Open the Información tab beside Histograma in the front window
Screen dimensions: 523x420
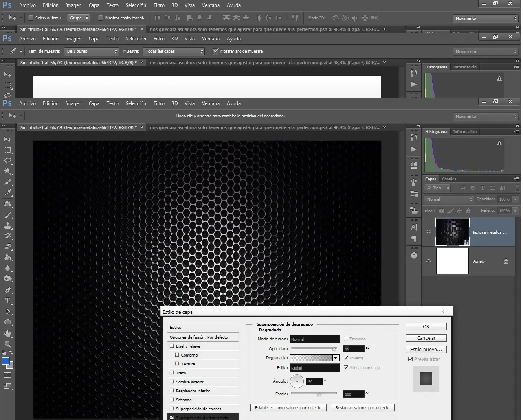(x=465, y=132)
